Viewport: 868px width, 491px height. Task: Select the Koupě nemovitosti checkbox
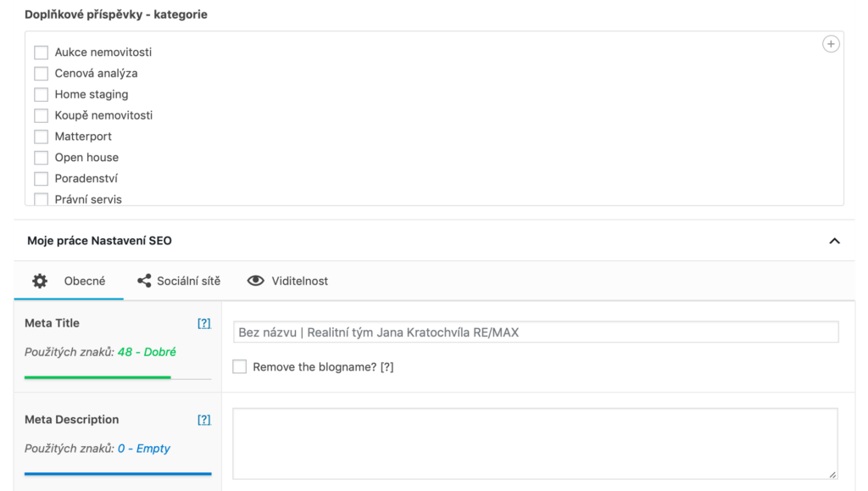(x=41, y=115)
